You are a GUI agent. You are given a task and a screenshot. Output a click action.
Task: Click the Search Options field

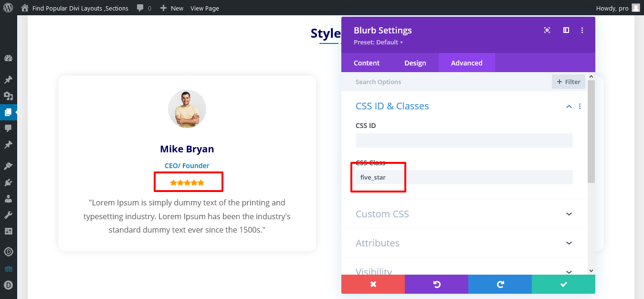446,82
